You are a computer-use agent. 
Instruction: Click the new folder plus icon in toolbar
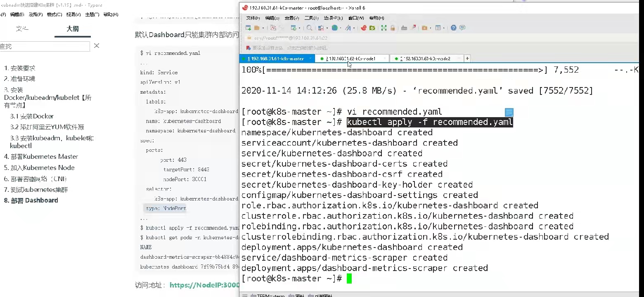coord(424,28)
